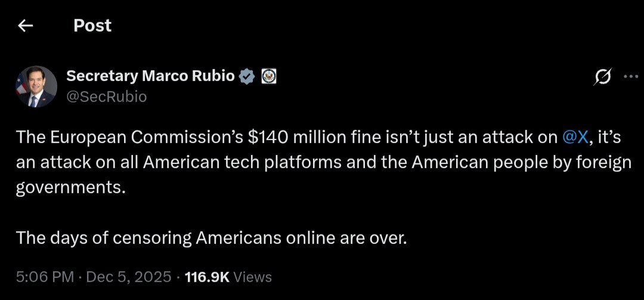The height and width of the screenshot is (300, 644).
Task: Open the Grok slashed-circle icon
Action: [x=602, y=77]
